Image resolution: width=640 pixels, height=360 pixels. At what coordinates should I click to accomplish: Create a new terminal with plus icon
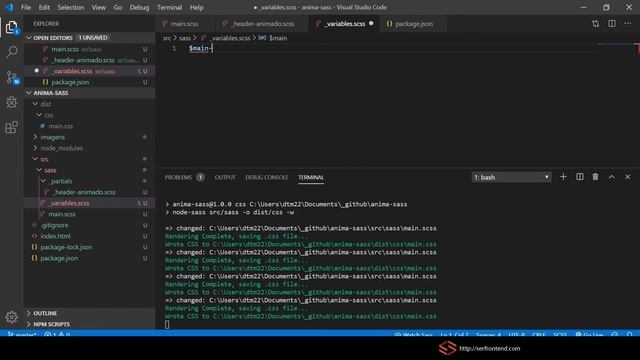click(563, 177)
